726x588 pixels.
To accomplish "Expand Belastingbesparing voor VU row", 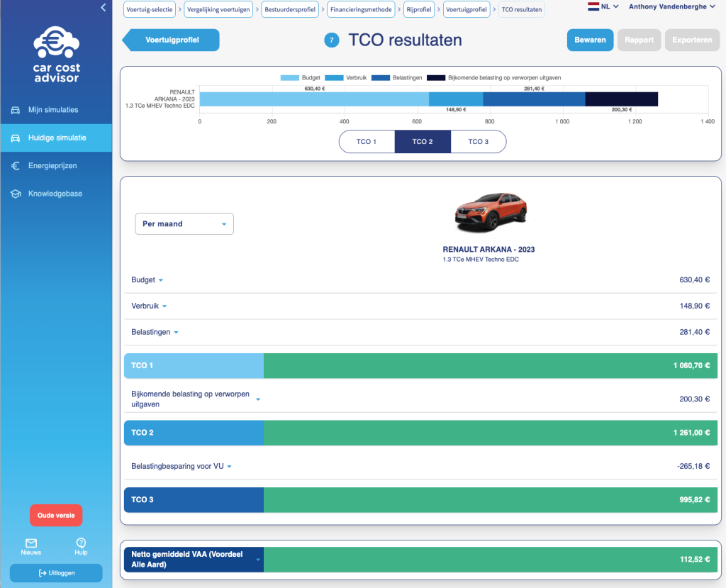I will tap(229, 467).
